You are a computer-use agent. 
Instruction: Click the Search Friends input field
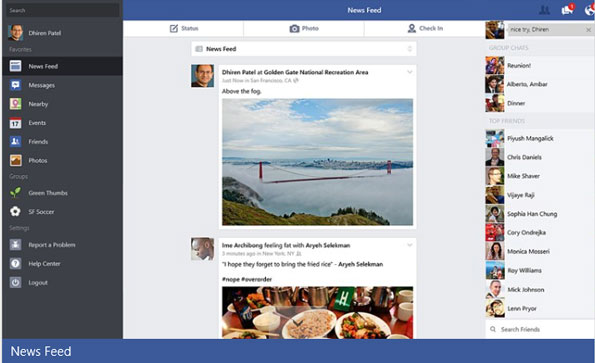point(540,329)
